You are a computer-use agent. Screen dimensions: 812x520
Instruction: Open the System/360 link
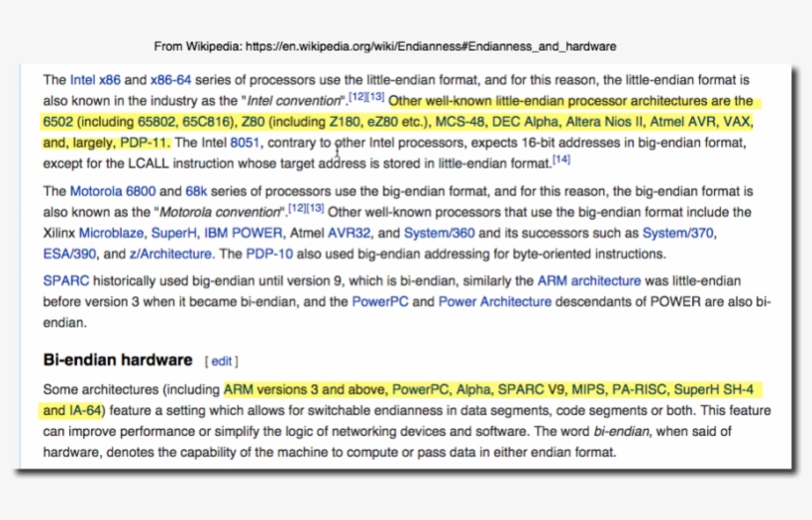tap(439, 233)
